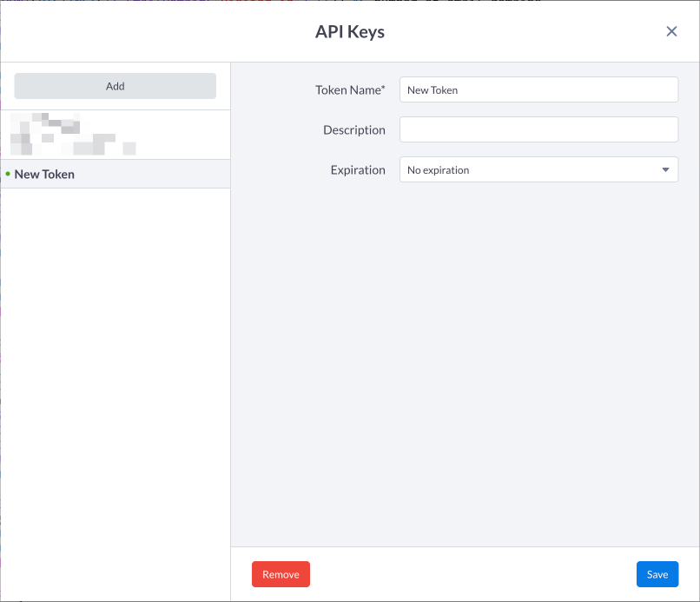Select the New Token list entry
This screenshot has height=602, width=700.
click(116, 174)
